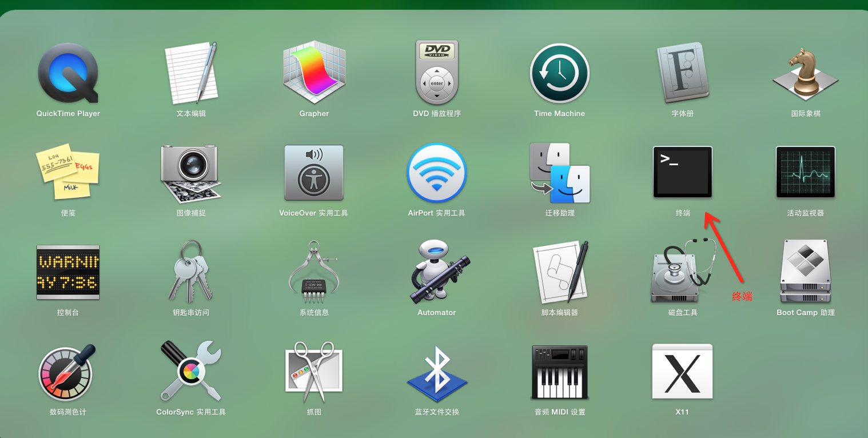The width and height of the screenshot is (868, 438).
Task: Open Boot Camp 助理 icon
Action: coord(806,271)
